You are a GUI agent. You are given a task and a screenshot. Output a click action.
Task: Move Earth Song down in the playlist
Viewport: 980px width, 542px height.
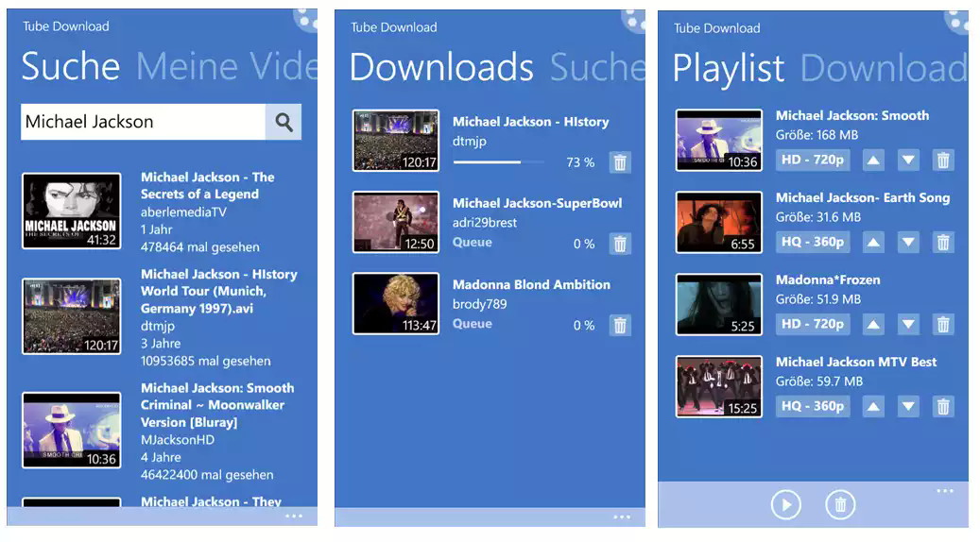coord(908,243)
